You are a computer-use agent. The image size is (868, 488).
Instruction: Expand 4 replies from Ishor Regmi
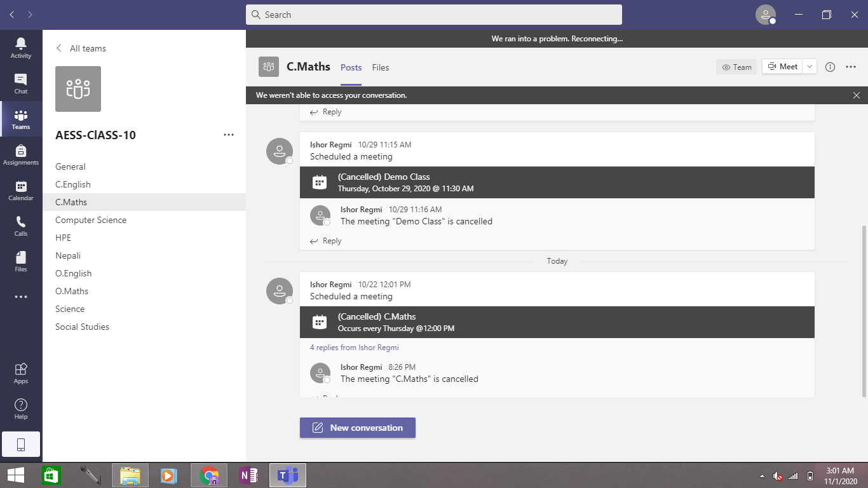354,348
